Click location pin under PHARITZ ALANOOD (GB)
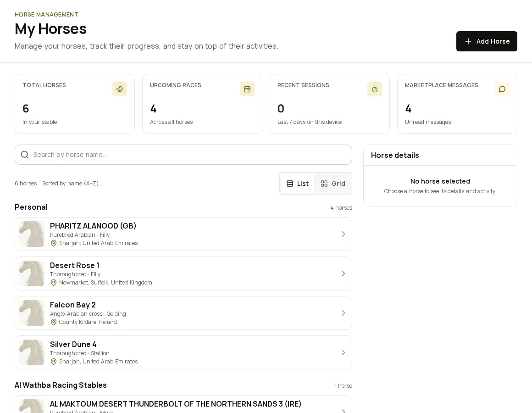532x413 pixels. point(53,243)
